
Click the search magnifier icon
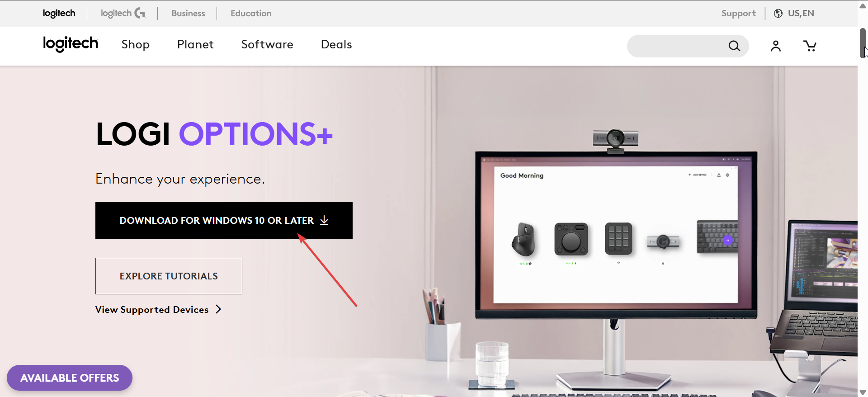point(734,46)
